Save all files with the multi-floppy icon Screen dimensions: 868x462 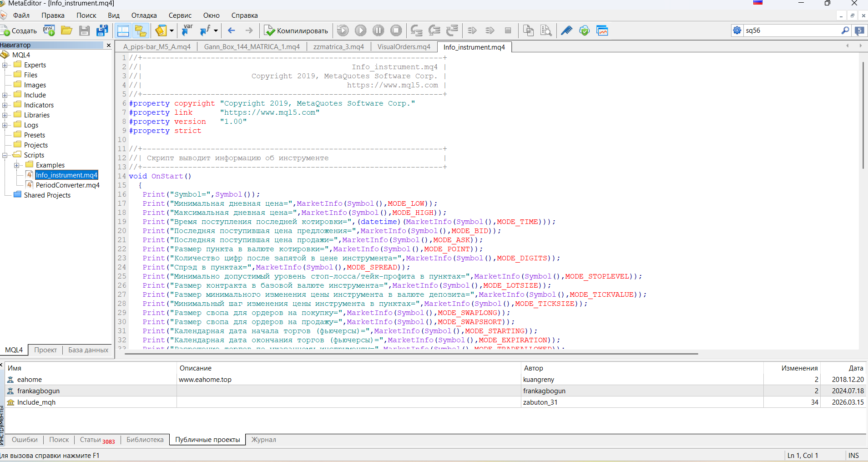[x=102, y=30]
